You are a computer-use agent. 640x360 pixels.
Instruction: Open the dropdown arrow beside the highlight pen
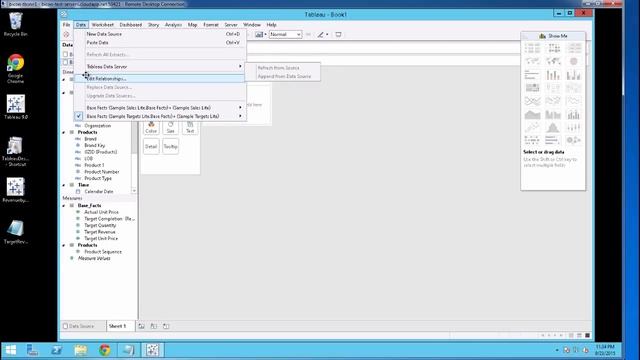[x=327, y=35]
